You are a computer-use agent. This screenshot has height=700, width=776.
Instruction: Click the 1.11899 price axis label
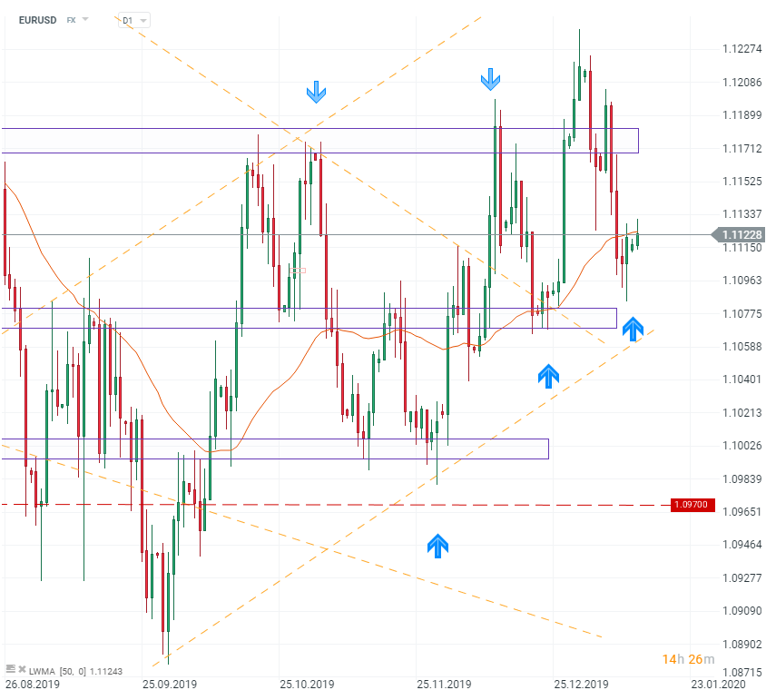pos(742,115)
